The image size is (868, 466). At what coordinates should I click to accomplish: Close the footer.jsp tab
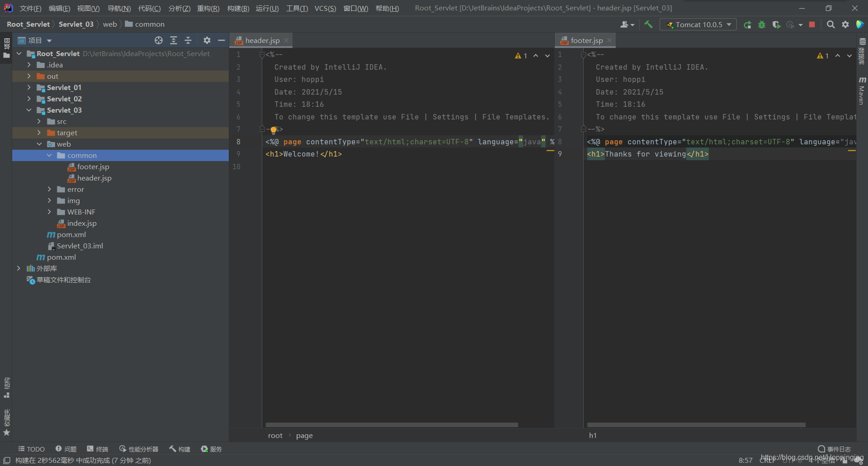click(x=609, y=40)
